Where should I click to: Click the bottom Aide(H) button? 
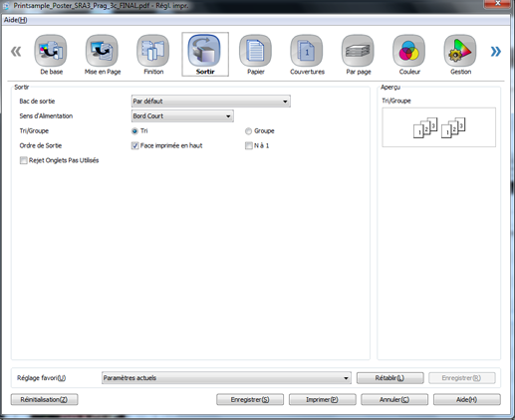click(x=467, y=399)
